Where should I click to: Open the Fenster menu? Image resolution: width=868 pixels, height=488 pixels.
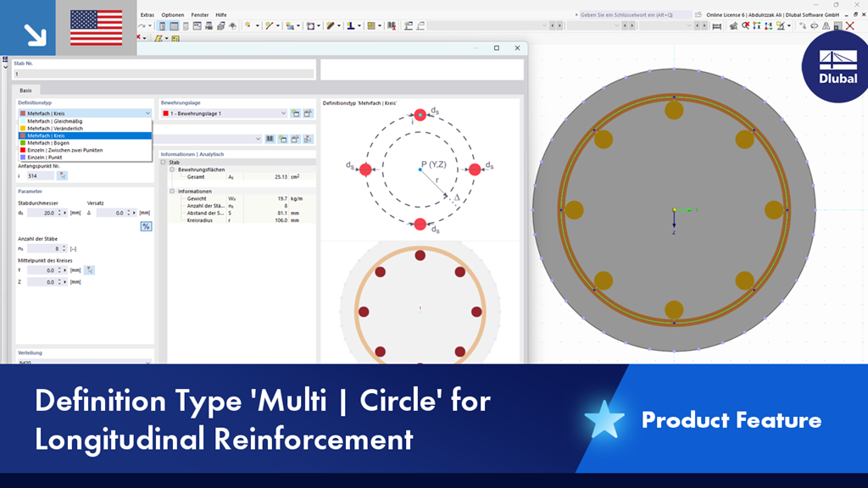pos(200,15)
